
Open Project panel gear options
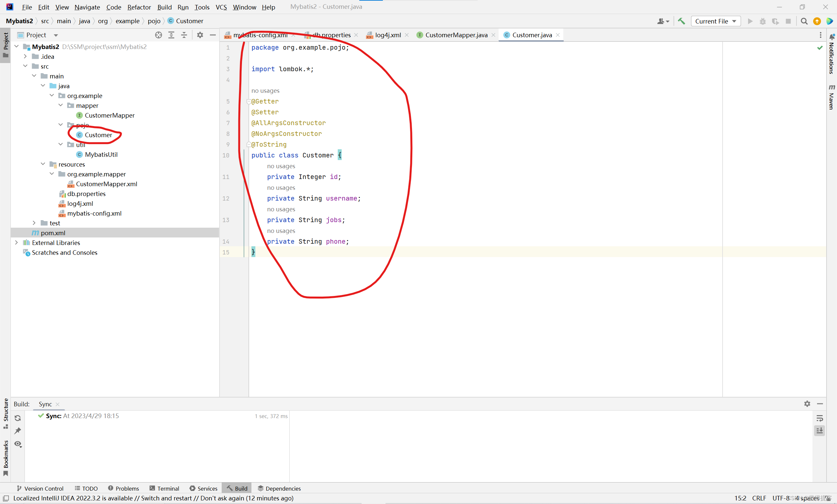(200, 35)
